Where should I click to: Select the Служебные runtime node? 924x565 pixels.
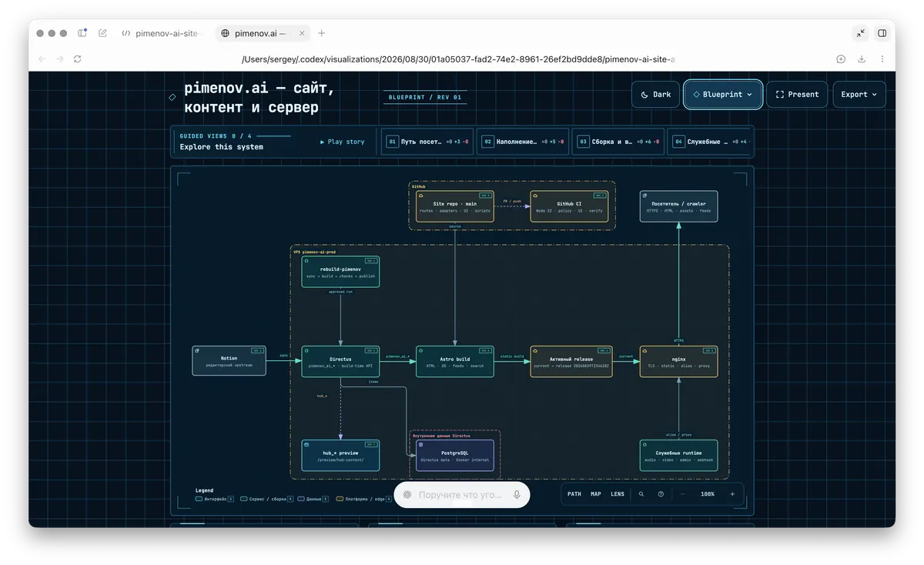point(678,455)
